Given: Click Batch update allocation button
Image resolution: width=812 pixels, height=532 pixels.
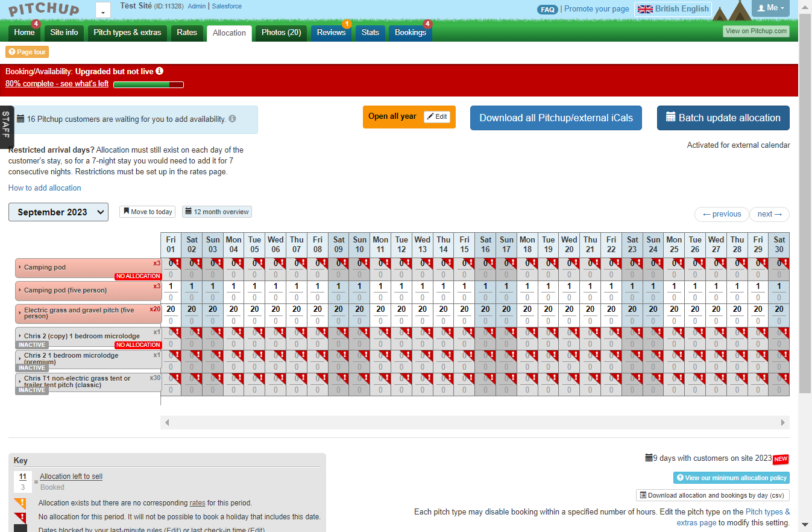Looking at the screenshot, I should click(723, 118).
